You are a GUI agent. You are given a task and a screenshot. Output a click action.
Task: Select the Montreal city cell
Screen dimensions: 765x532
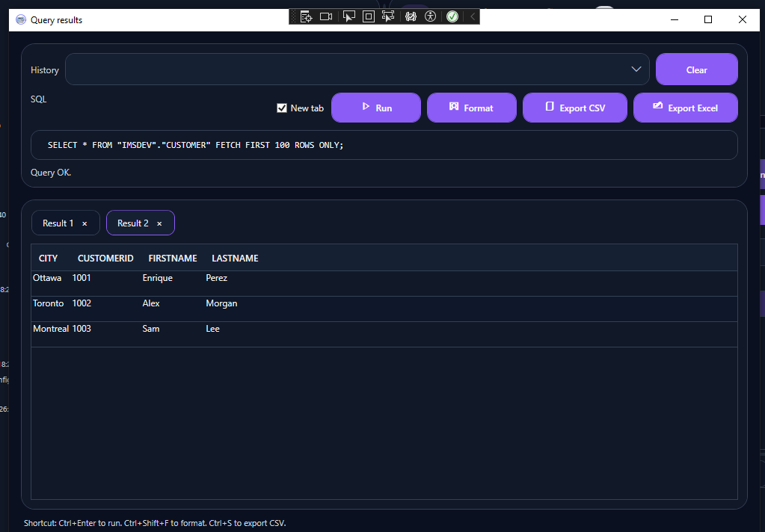[x=51, y=329]
